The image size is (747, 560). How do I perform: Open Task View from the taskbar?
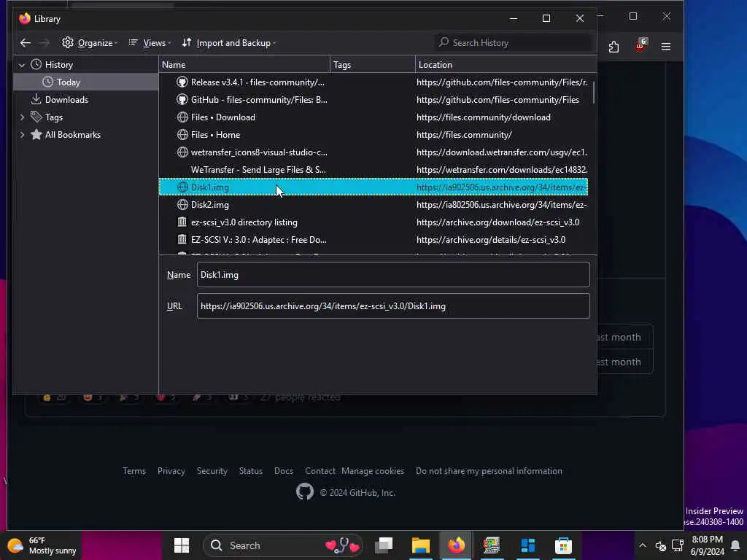[x=384, y=545]
